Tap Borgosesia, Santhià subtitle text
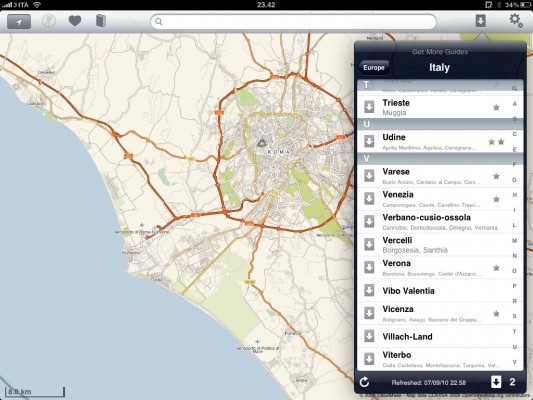 point(415,250)
